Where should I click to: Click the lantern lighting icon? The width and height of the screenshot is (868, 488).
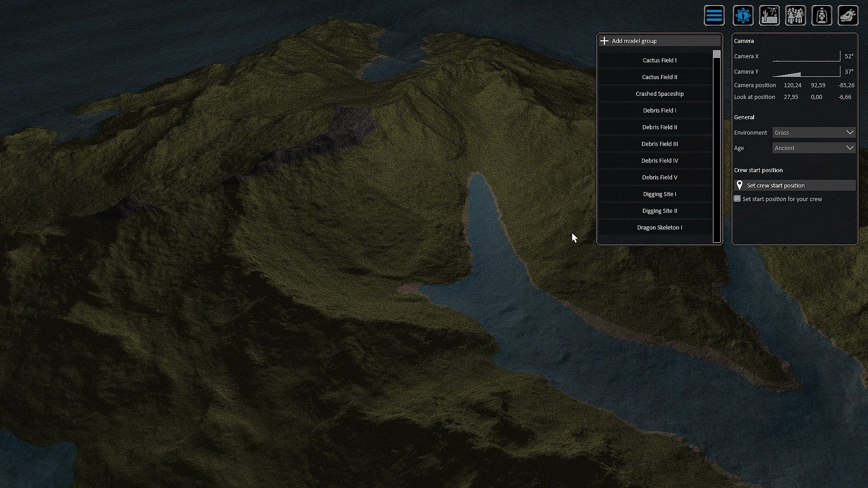point(821,16)
